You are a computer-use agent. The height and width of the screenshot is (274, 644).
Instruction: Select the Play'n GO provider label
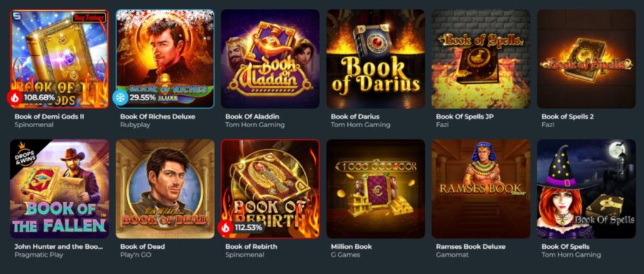click(136, 254)
